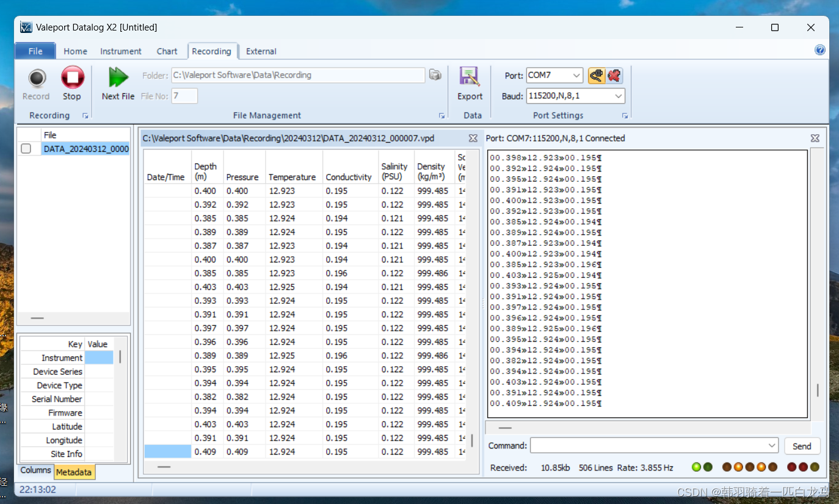Click the disconnect port red icon
Viewport: 839px width, 504px height.
[x=614, y=75]
